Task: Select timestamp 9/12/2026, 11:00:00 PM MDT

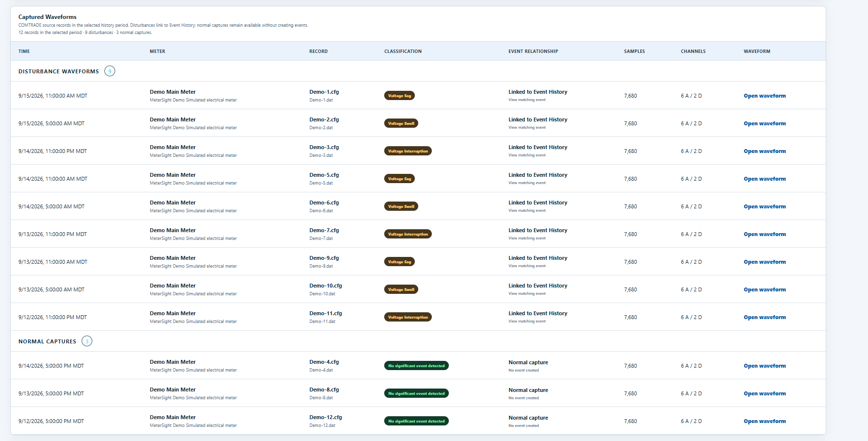Action: (52, 317)
